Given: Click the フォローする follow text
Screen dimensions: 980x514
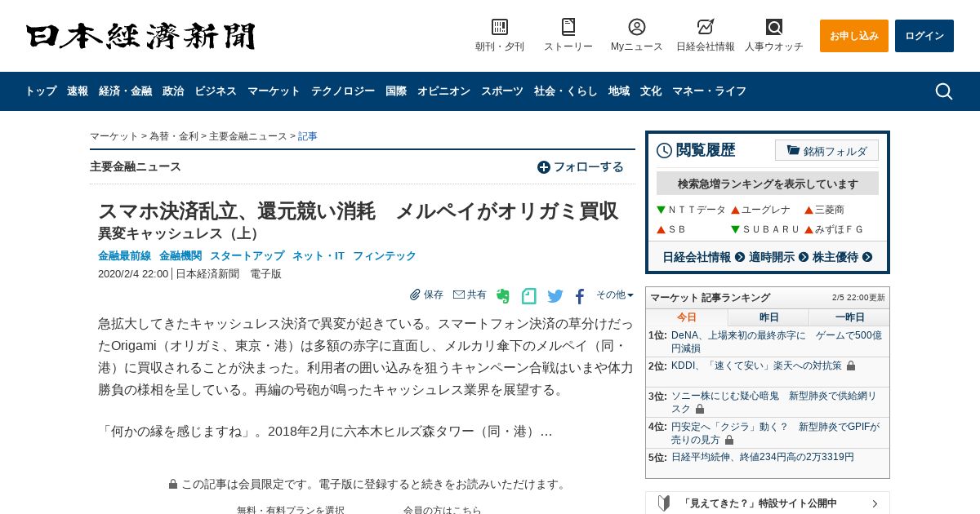Looking at the screenshot, I should click(589, 167).
